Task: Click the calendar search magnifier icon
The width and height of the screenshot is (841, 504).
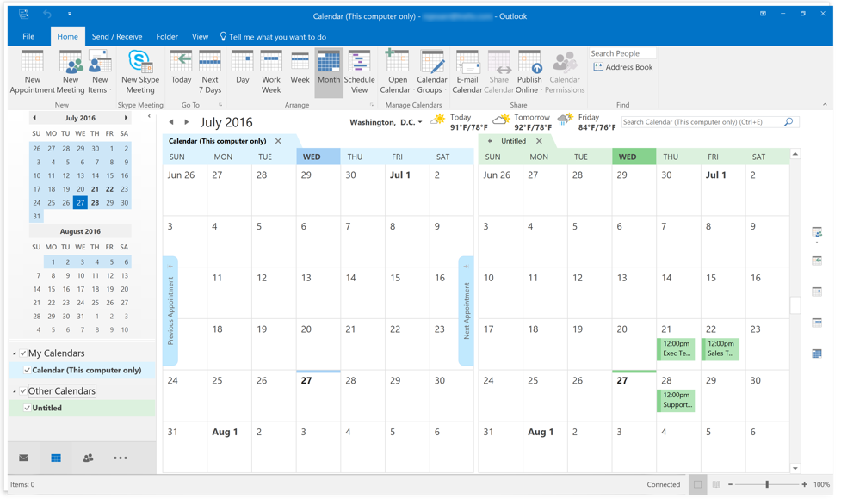Action: [788, 122]
